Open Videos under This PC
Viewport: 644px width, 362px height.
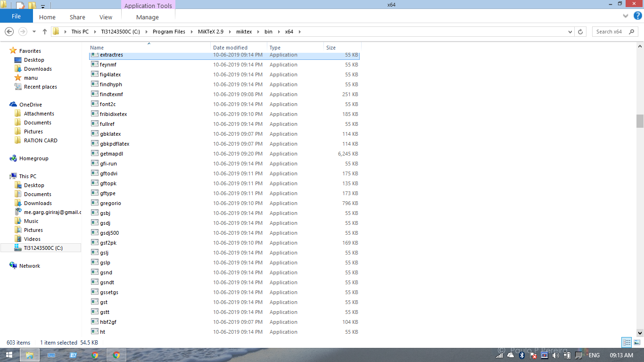(x=32, y=239)
